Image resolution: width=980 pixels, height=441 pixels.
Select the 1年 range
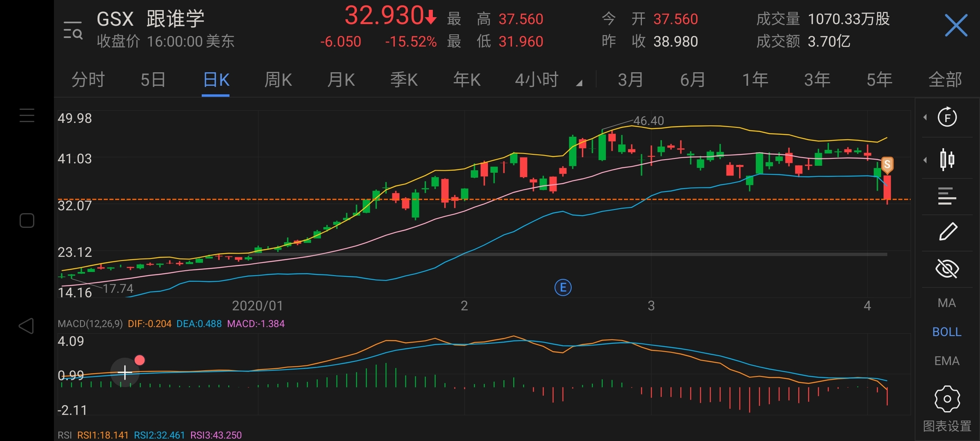point(755,79)
